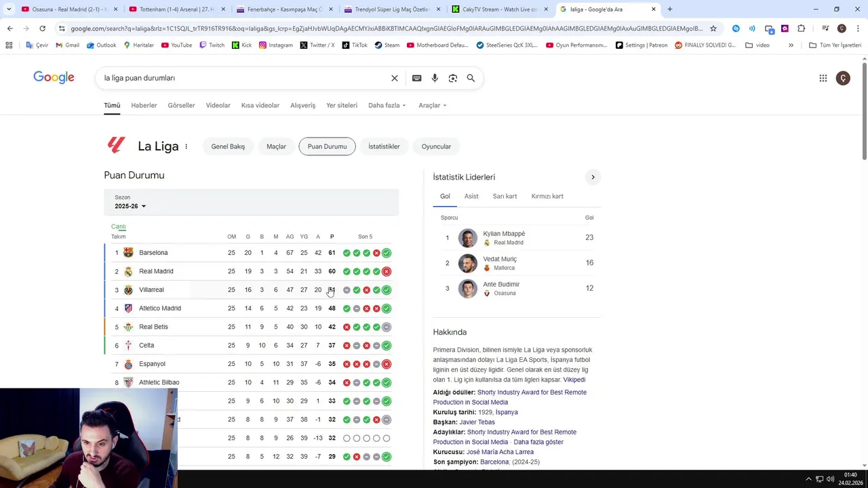Show the next İstatistik Liderleri page arrow
Viewport: 868px width, 488px height.
pos(593,177)
